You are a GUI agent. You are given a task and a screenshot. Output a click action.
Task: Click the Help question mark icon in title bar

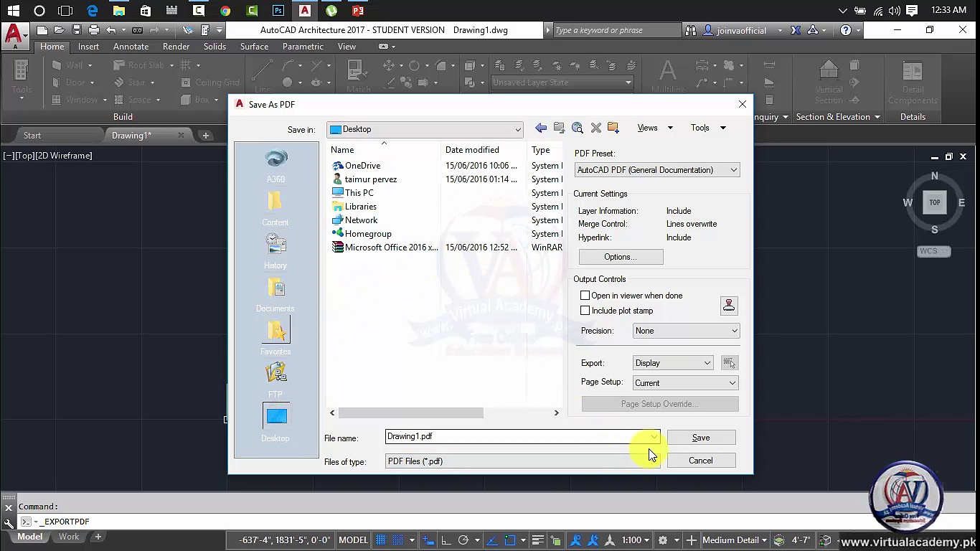click(846, 30)
